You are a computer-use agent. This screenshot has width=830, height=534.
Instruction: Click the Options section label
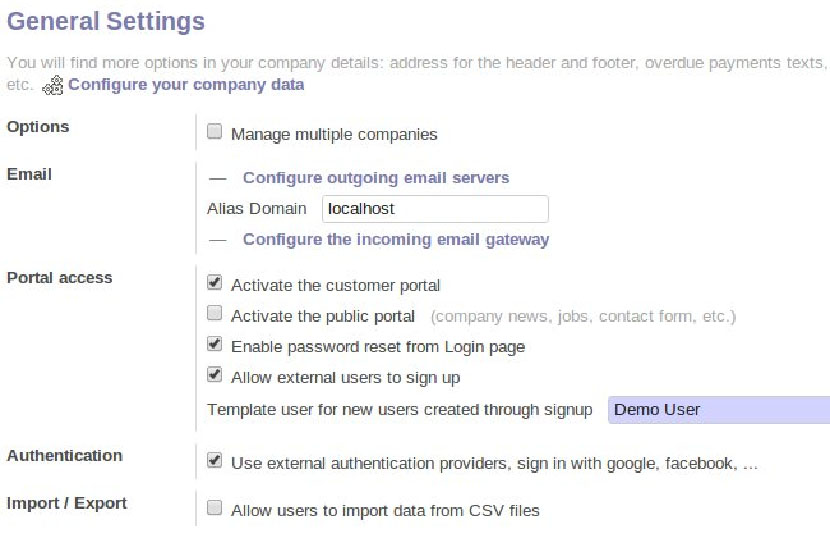38,127
